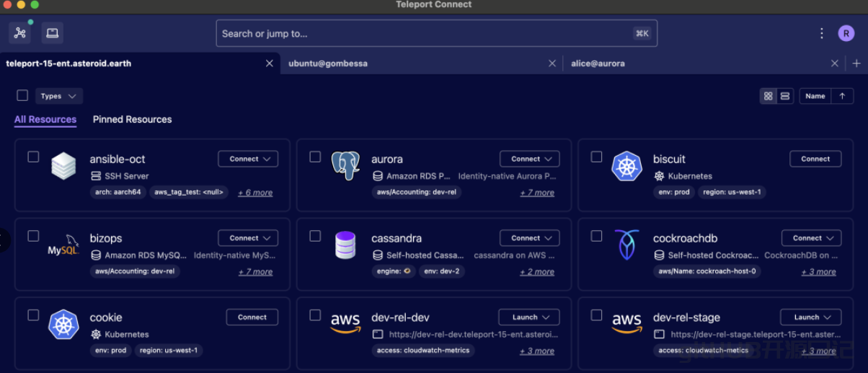Image resolution: width=868 pixels, height=373 pixels.
Task: Open the three-dot more options menu
Action: [x=822, y=33]
